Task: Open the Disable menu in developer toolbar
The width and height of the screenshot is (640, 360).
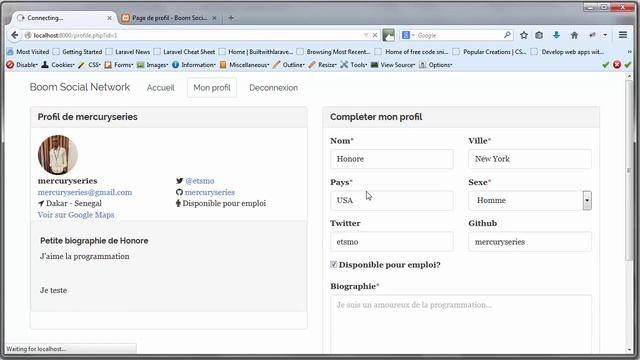Action: click(x=22, y=65)
